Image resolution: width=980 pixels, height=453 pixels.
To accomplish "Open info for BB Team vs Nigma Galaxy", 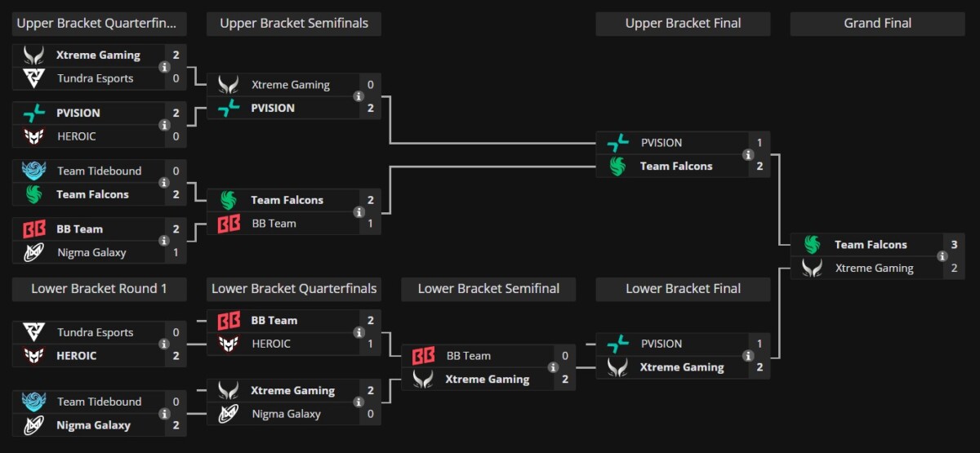I will coord(165,241).
